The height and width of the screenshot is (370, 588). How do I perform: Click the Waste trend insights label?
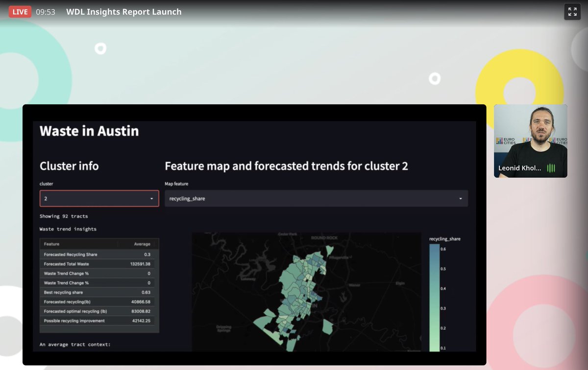coord(68,229)
